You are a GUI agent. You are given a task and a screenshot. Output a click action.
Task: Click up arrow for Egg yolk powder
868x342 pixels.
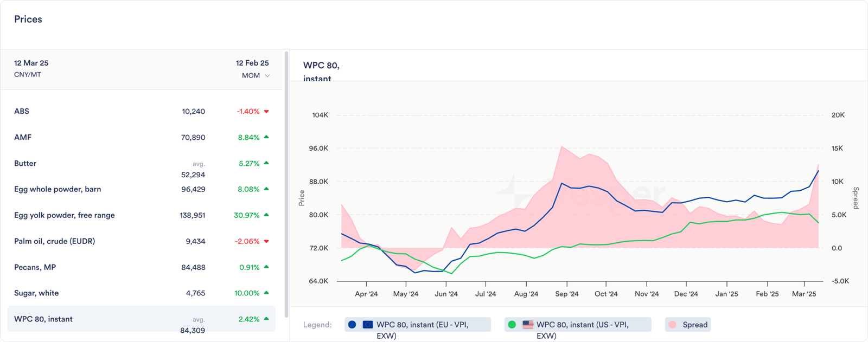(x=266, y=215)
